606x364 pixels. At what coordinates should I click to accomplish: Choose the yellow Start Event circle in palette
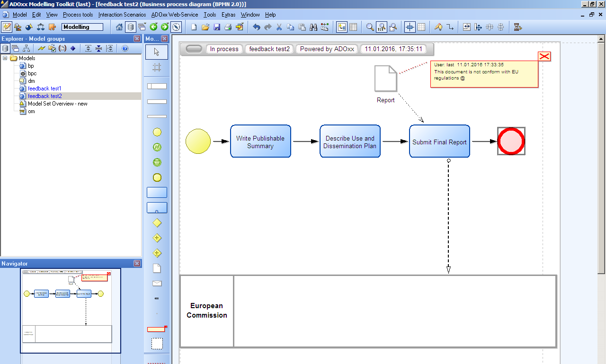(x=157, y=132)
